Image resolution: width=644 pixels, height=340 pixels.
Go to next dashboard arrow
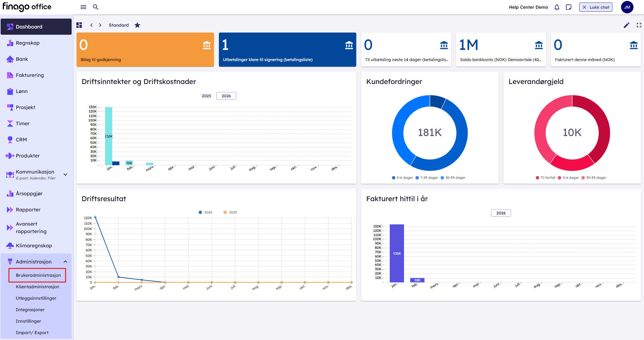(x=100, y=25)
